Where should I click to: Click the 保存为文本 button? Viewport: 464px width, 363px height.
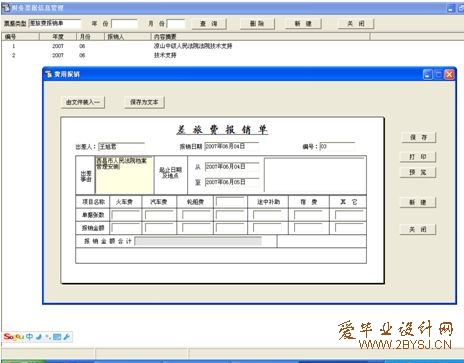(144, 102)
